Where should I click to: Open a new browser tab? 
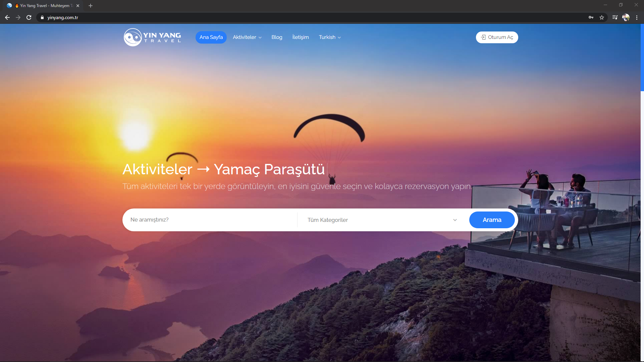[x=91, y=6]
